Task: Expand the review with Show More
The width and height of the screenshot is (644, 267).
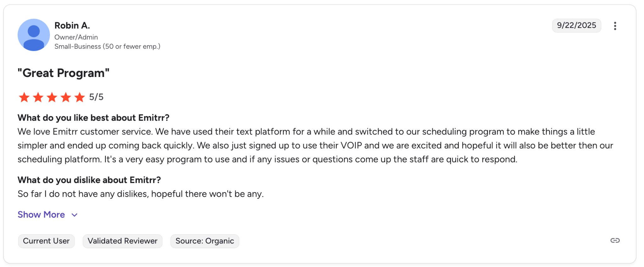Action: pos(41,215)
